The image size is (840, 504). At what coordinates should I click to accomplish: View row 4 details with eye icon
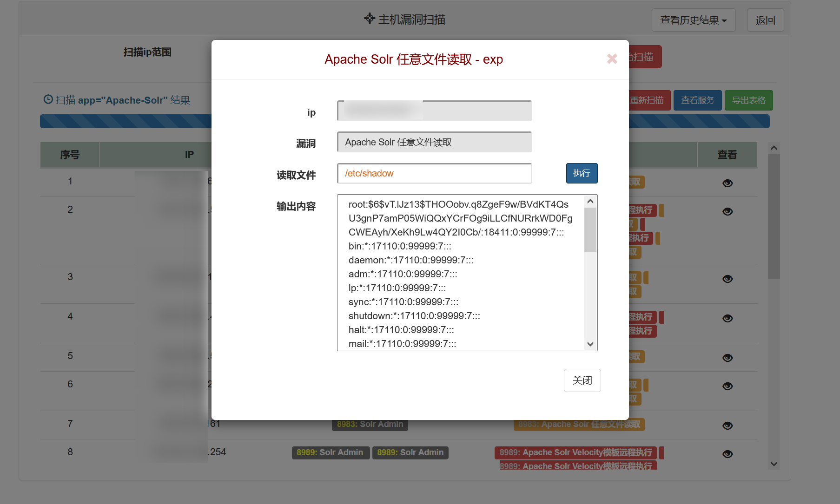tap(728, 318)
